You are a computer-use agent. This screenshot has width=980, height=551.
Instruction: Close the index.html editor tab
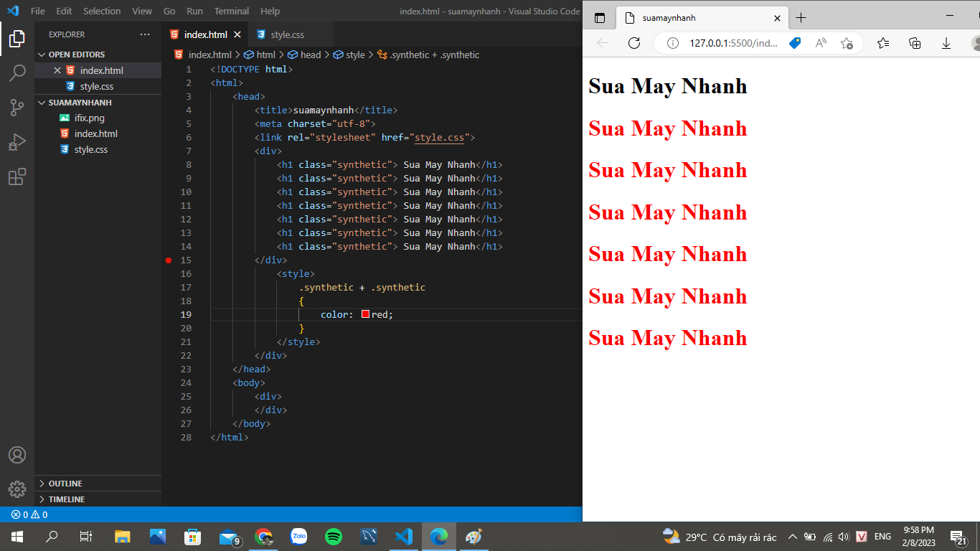point(237,34)
